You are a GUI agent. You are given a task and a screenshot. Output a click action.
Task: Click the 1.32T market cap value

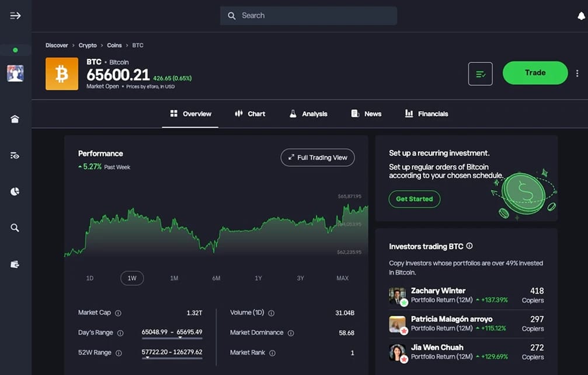[194, 313]
